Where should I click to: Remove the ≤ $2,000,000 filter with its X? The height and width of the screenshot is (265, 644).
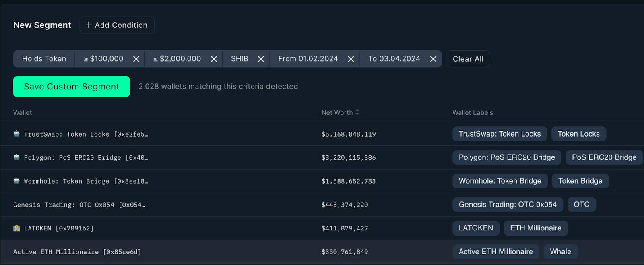tap(214, 59)
